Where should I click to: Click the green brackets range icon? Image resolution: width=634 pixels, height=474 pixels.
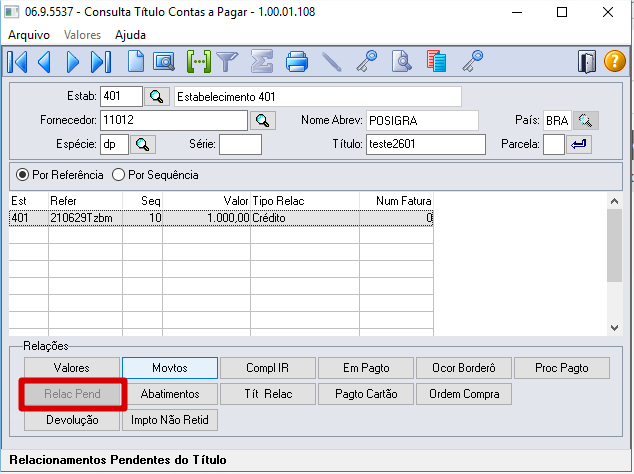pyautogui.click(x=199, y=61)
